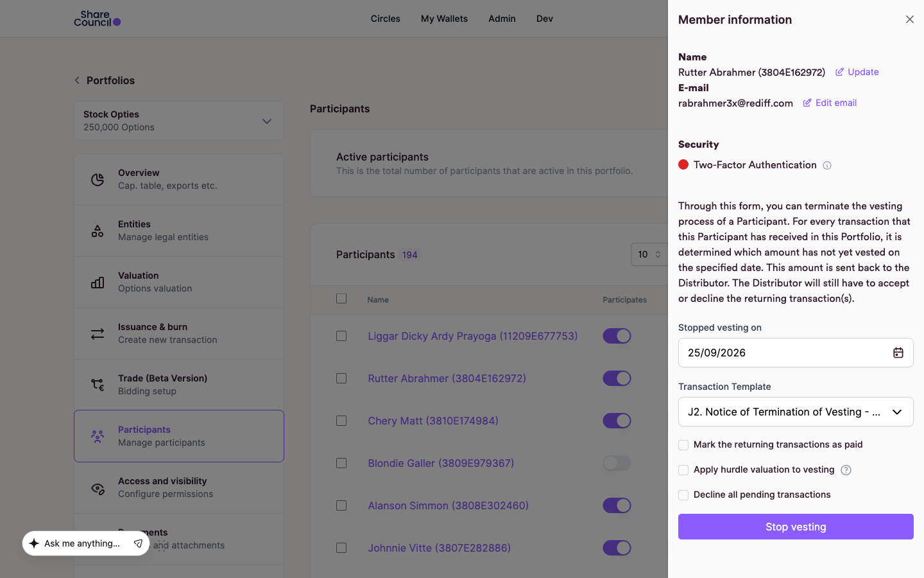Check Apply hurdle valuation to vesting

(x=683, y=470)
